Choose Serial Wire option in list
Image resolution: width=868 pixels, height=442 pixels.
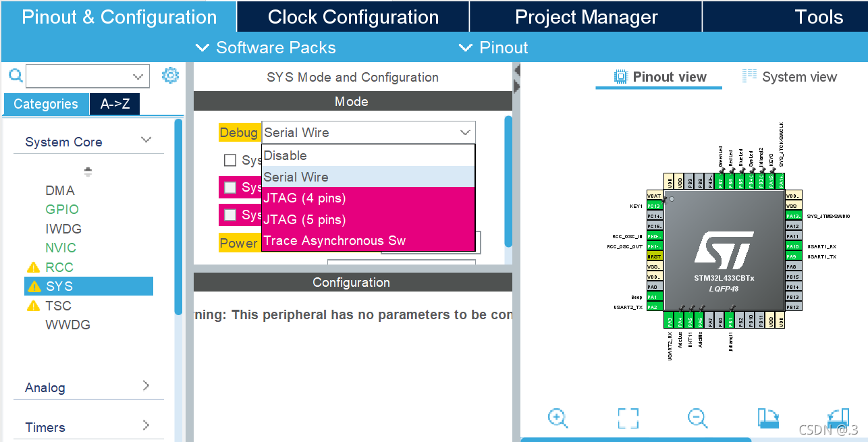click(x=369, y=177)
